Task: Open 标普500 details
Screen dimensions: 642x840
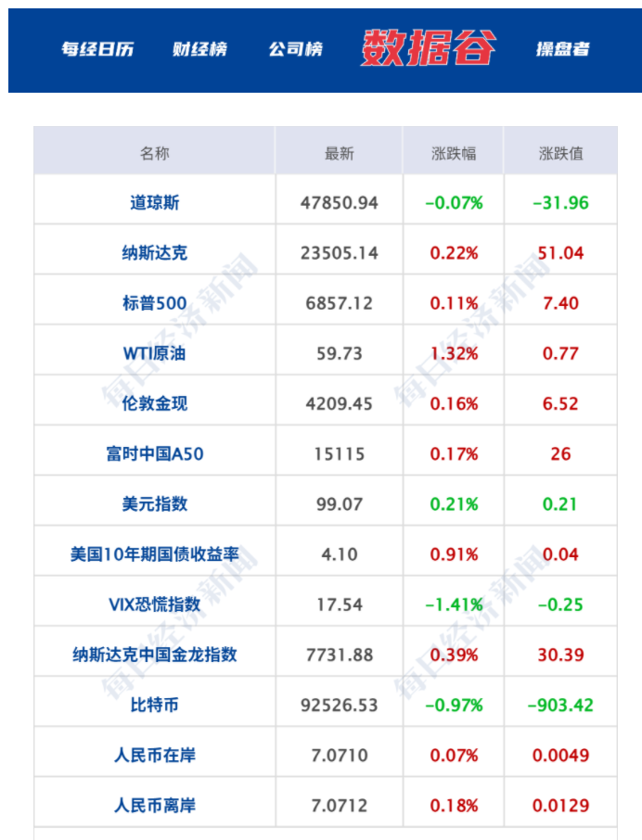Action: click(x=155, y=302)
